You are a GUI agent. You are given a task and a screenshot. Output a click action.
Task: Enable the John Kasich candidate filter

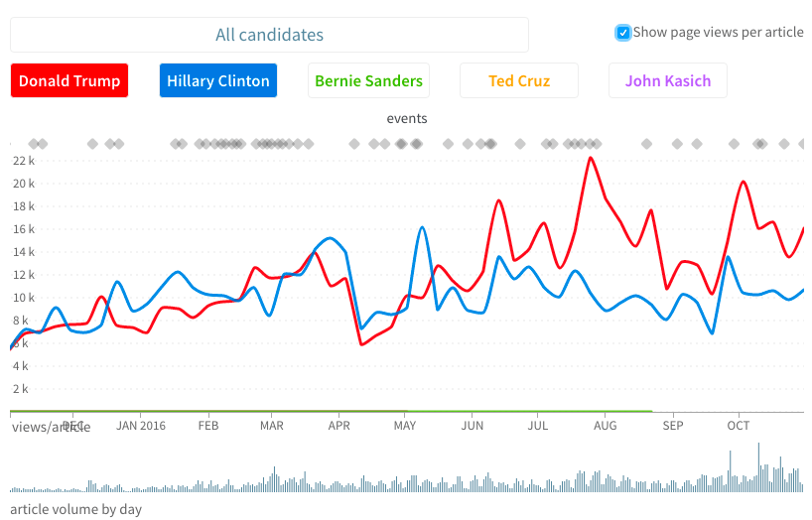click(667, 81)
